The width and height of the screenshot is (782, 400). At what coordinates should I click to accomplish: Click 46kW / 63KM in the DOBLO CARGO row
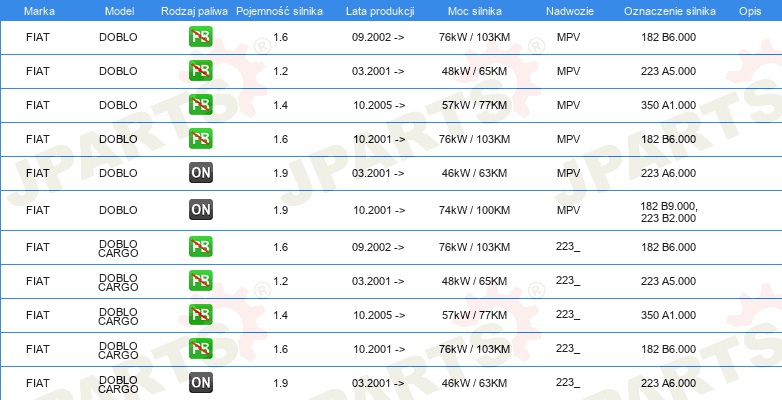click(x=474, y=383)
